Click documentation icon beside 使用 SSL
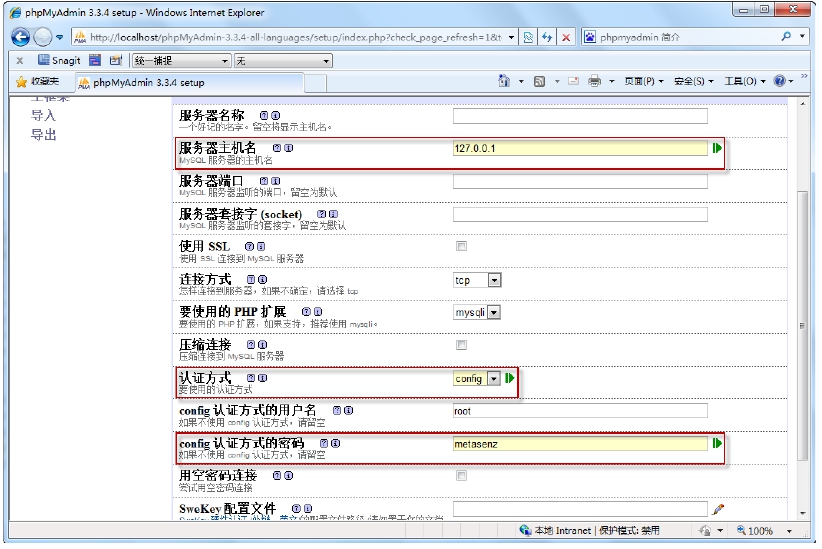The width and height of the screenshot is (822, 549). (x=250, y=246)
